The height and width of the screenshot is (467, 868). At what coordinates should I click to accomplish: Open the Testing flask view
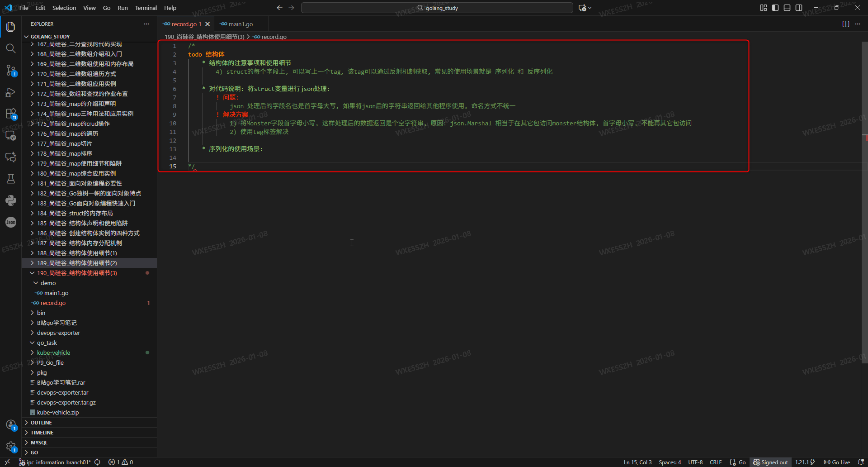click(x=11, y=179)
